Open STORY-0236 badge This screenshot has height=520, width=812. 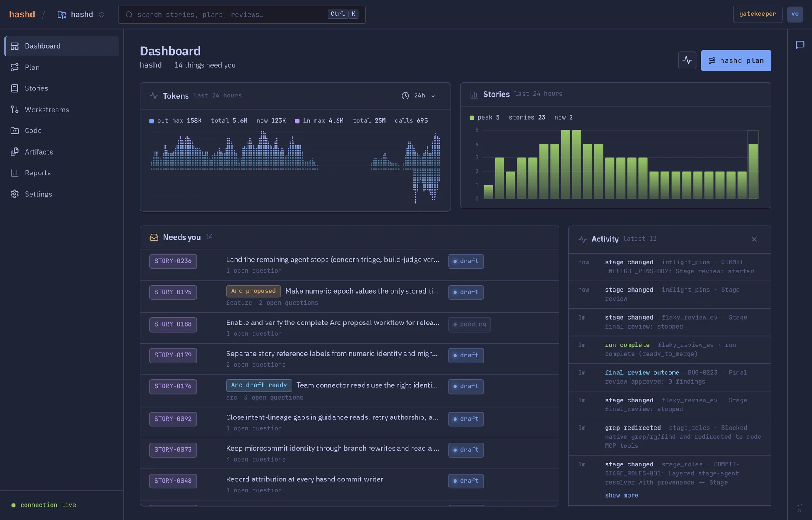click(x=173, y=261)
